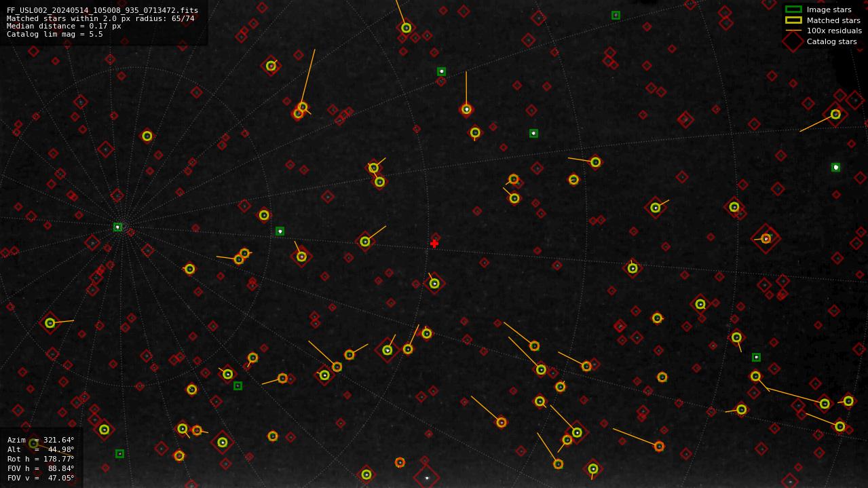Viewport: 868px width, 488px height.
Task: Click the '100x residuals' legend label
Action: 834,31
